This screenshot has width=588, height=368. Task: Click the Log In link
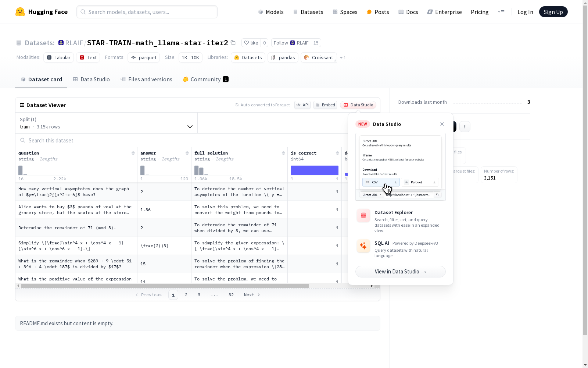pos(525,12)
